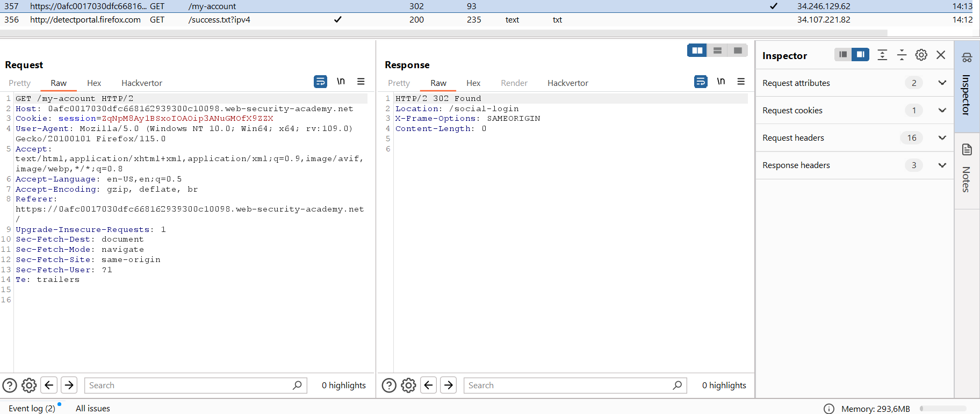Click the history table horizontal scrollbar
The image size is (980, 414).
point(444,33)
